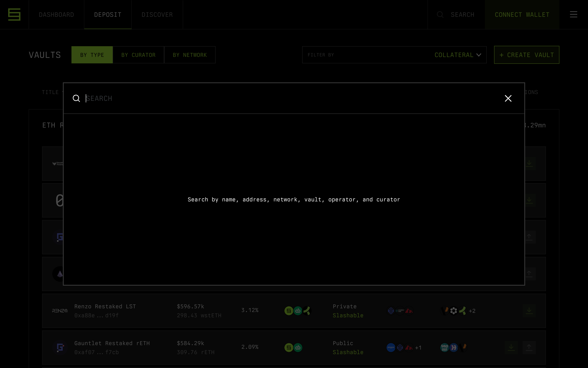This screenshot has width=588, height=368.
Task: Click the Renzo logo in Renzo Restaked LST row
Action: click(60, 311)
